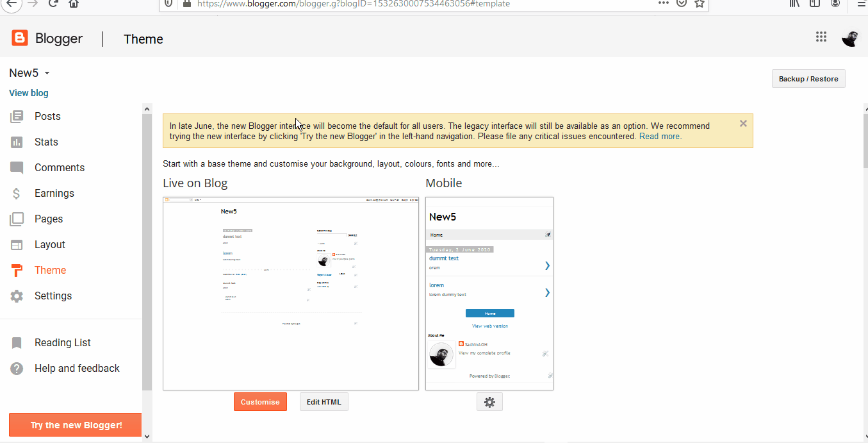
Task: Open Reading List
Action: (x=63, y=343)
